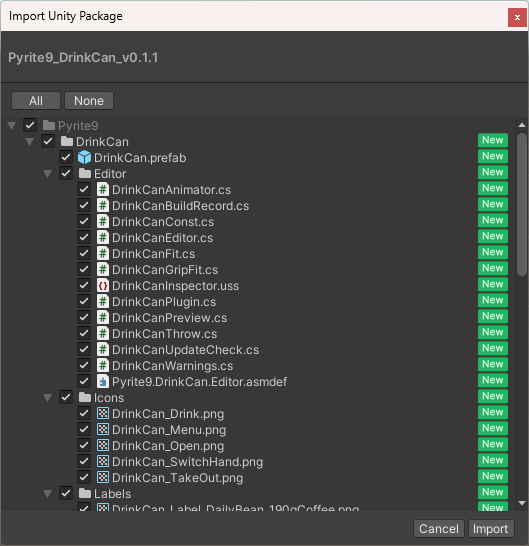
Task: Uncheck DrinkCanFit.cs checkbox
Action: click(84, 253)
